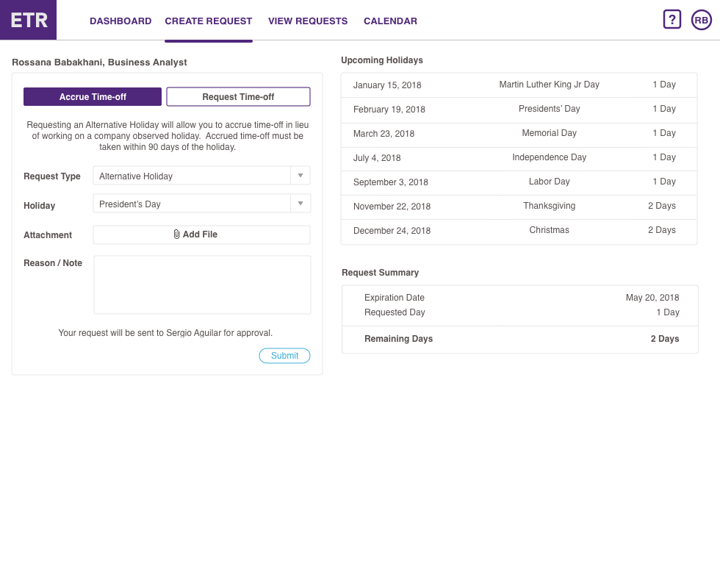Click the 2 Days value for Thanksgiving
The image size is (720, 588).
point(662,207)
